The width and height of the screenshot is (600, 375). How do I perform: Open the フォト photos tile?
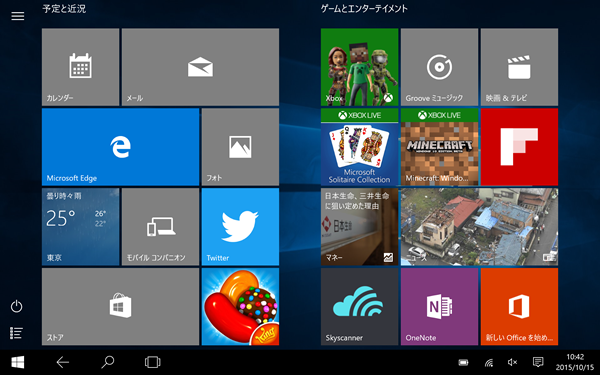coord(240,147)
